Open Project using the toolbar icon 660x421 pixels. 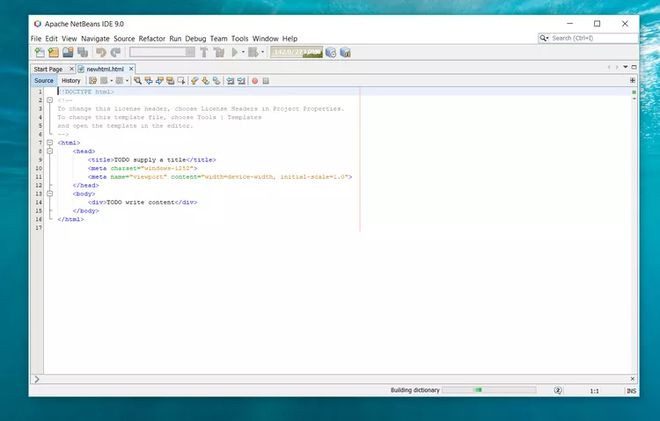click(68, 53)
